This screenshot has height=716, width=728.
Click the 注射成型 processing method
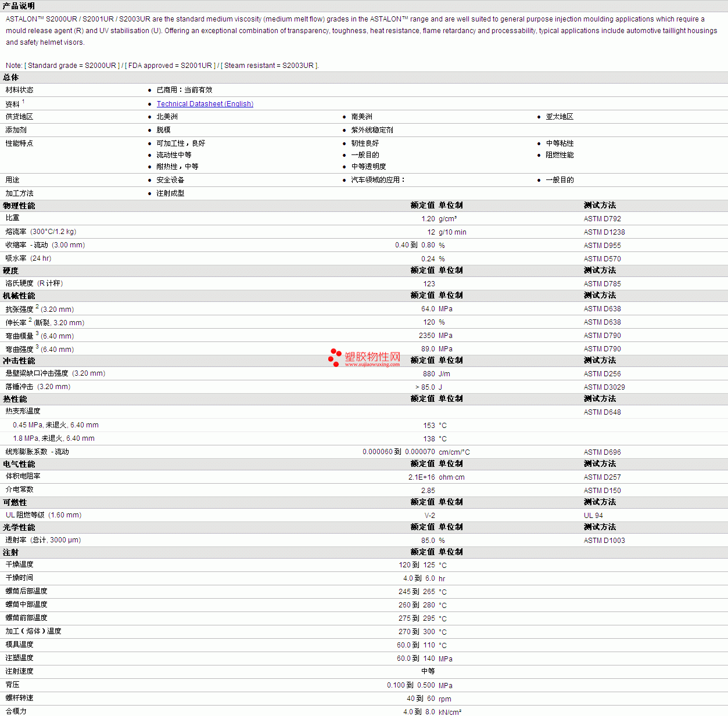point(170,193)
